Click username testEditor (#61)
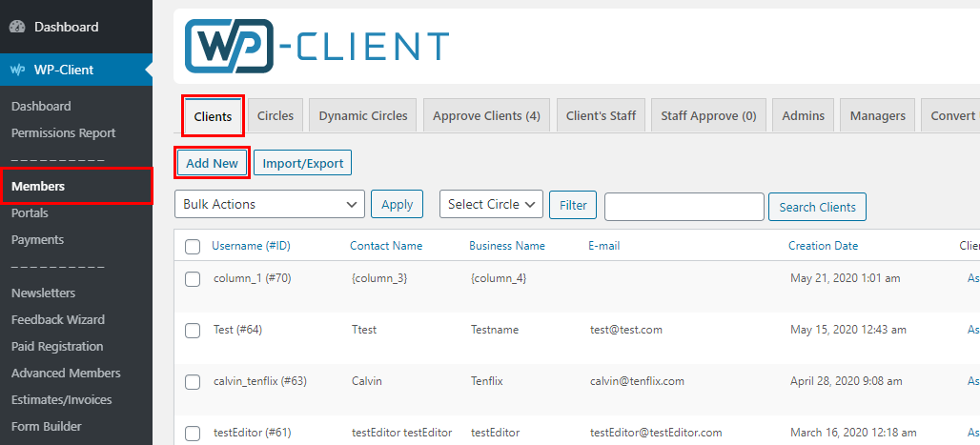 click(x=252, y=432)
